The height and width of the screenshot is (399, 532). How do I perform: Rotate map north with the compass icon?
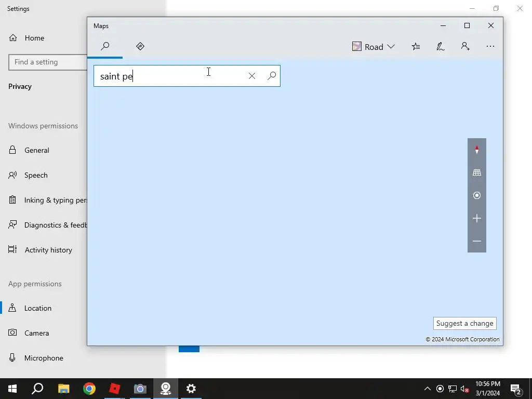[x=477, y=150]
